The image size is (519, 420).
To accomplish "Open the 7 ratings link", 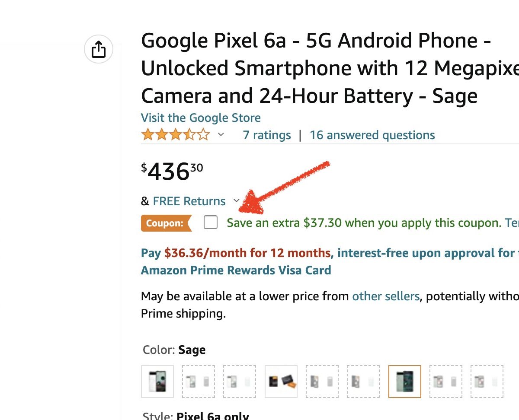I will (266, 135).
